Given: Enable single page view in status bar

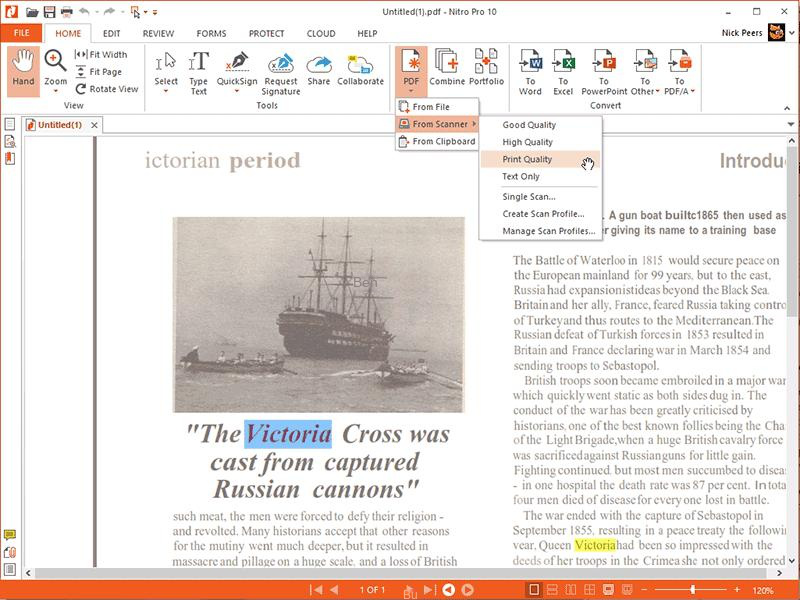Looking at the screenshot, I should (534, 590).
